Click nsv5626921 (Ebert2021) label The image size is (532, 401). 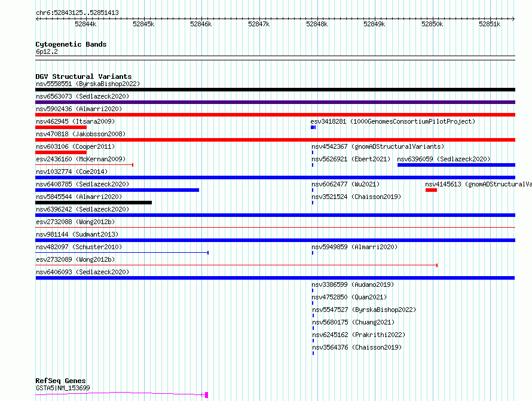[351, 159]
